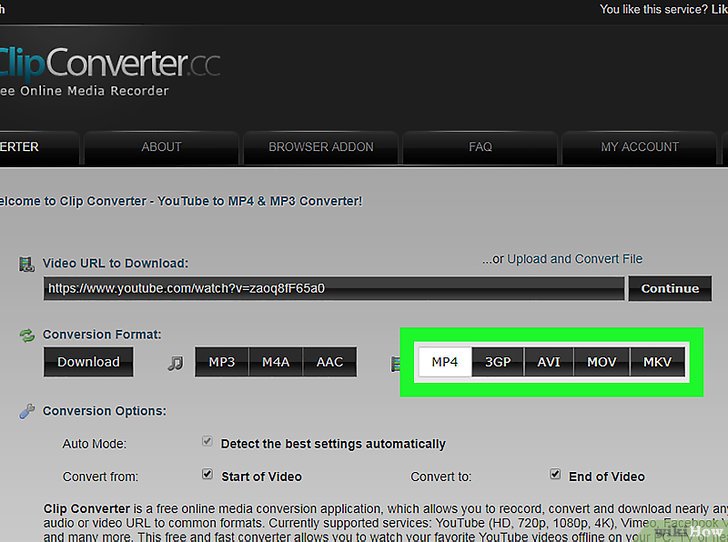Select MP3 audio format
The width and height of the screenshot is (728, 542).
coord(222,362)
